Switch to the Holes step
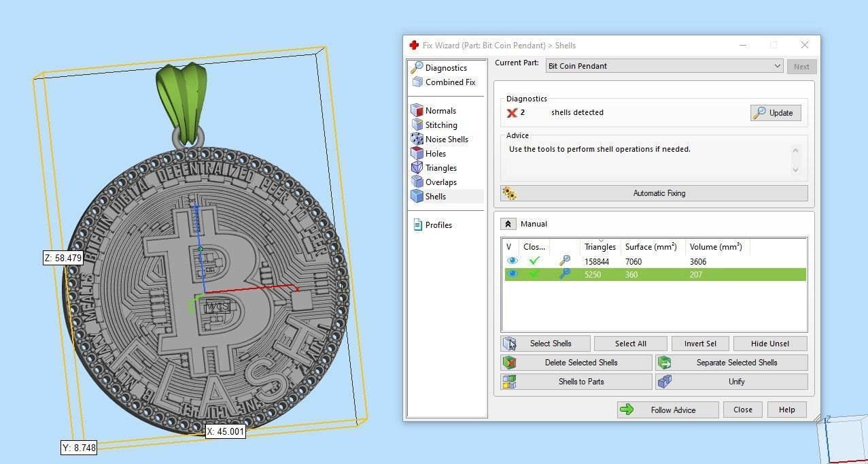The height and width of the screenshot is (464, 868). pos(436,154)
